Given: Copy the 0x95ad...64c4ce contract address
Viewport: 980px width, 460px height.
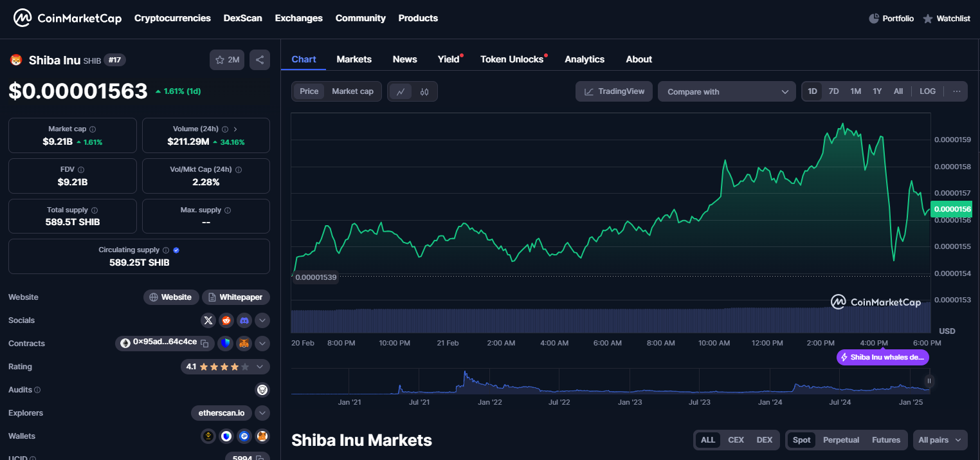Looking at the screenshot, I should tap(204, 343).
